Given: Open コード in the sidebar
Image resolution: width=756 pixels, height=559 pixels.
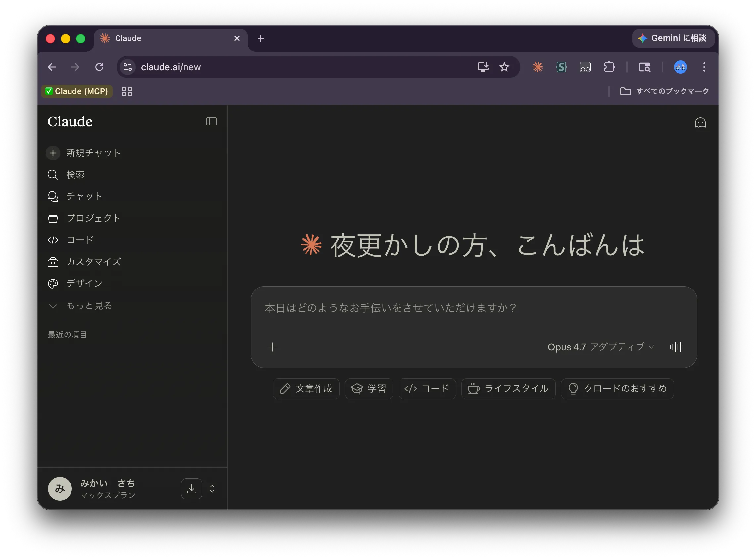Looking at the screenshot, I should point(71,240).
